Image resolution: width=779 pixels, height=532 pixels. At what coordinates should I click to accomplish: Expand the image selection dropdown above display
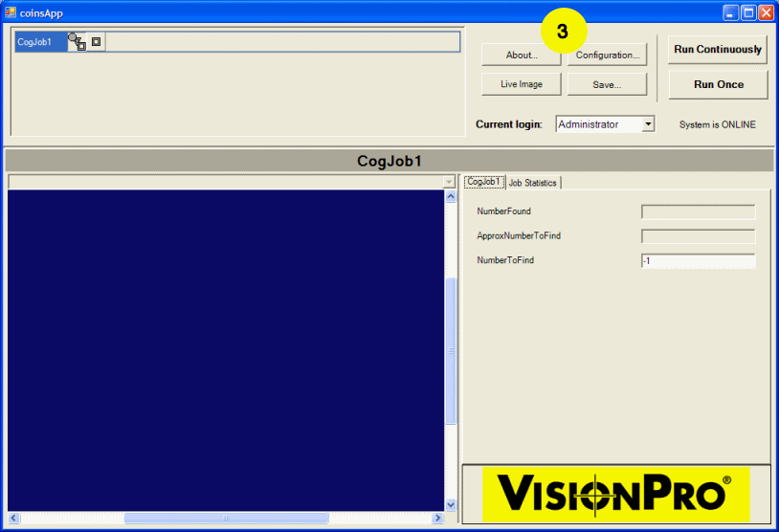coord(449,182)
